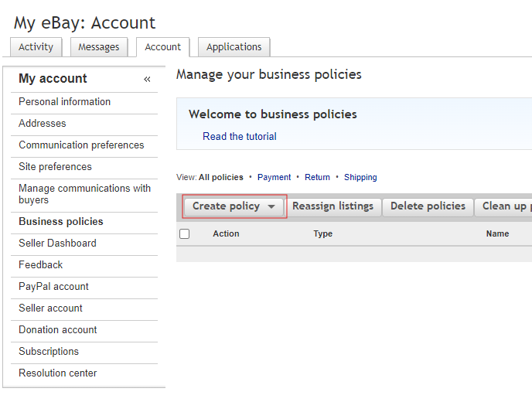Select the Account tab
This screenshot has height=402, width=532.
163,47
